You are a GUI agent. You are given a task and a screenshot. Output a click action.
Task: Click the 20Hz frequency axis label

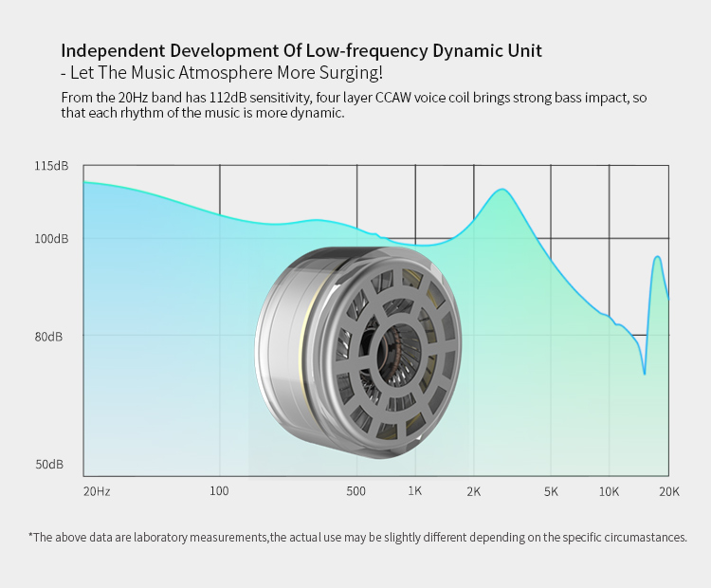97,491
